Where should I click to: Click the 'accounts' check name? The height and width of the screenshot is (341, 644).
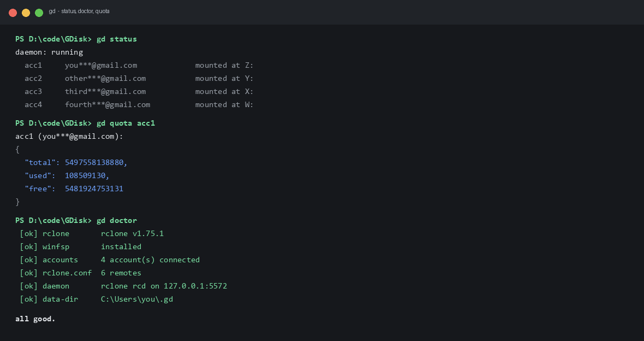coord(61,260)
